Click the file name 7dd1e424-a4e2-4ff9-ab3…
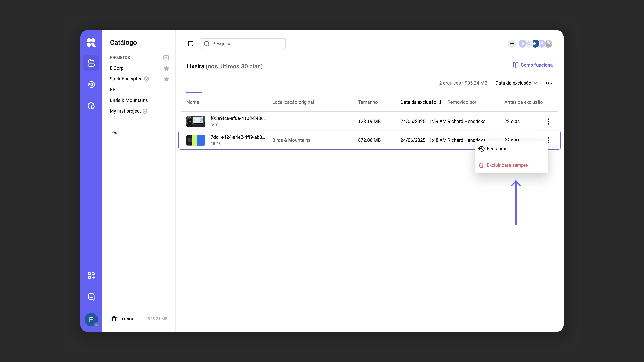 pos(238,137)
